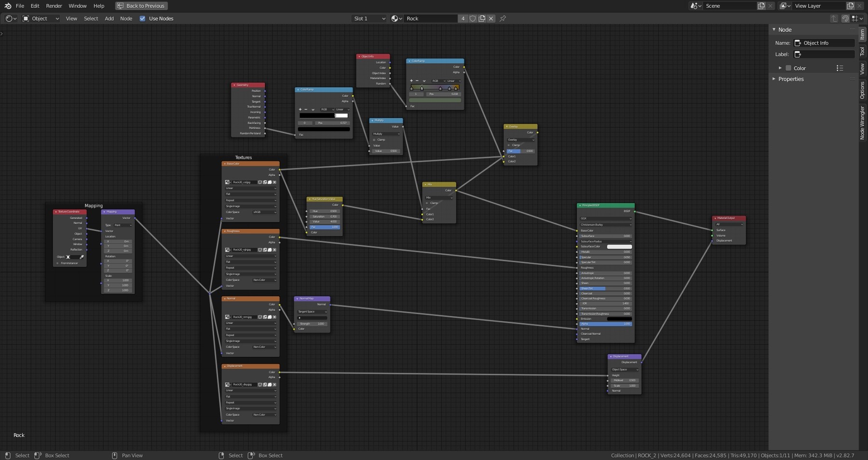
Task: Toggle the node snapping magnet button
Action: tap(845, 18)
